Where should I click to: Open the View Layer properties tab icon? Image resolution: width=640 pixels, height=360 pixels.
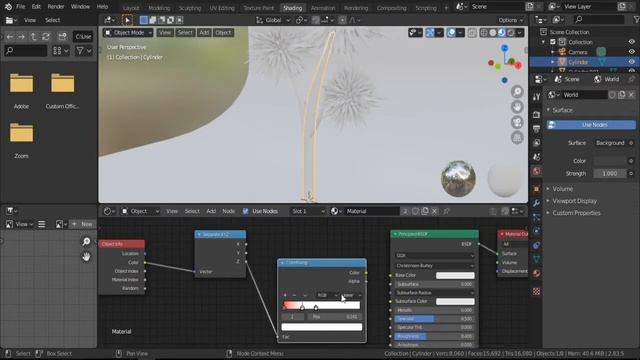point(536,143)
